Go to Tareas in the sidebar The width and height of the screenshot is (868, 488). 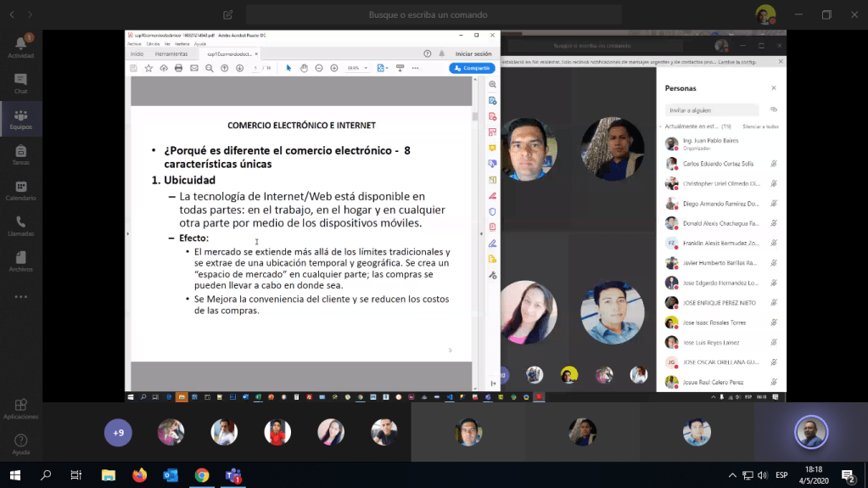(x=20, y=154)
